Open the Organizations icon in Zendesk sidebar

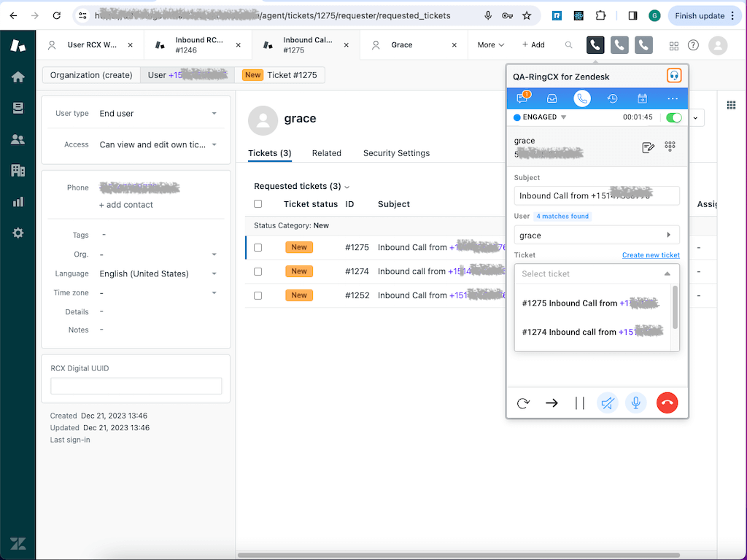[18, 171]
